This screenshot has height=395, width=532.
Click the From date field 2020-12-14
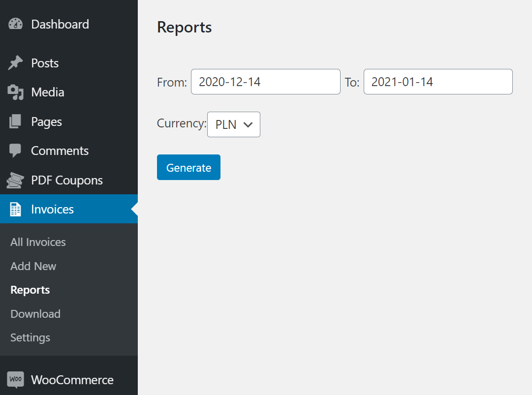(x=266, y=82)
